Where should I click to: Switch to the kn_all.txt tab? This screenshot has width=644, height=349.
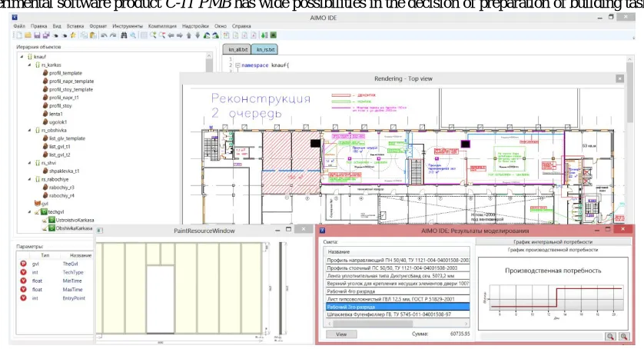[237, 49]
